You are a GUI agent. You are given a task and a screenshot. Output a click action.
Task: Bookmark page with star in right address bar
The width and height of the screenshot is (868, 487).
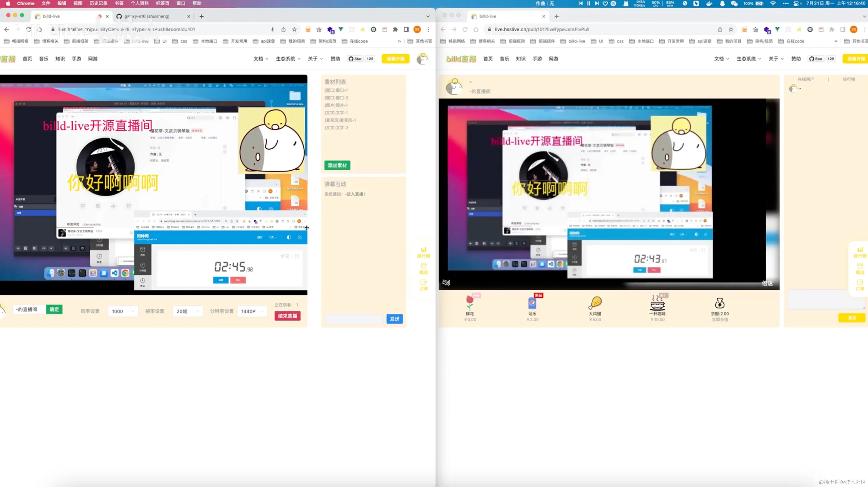(731, 29)
